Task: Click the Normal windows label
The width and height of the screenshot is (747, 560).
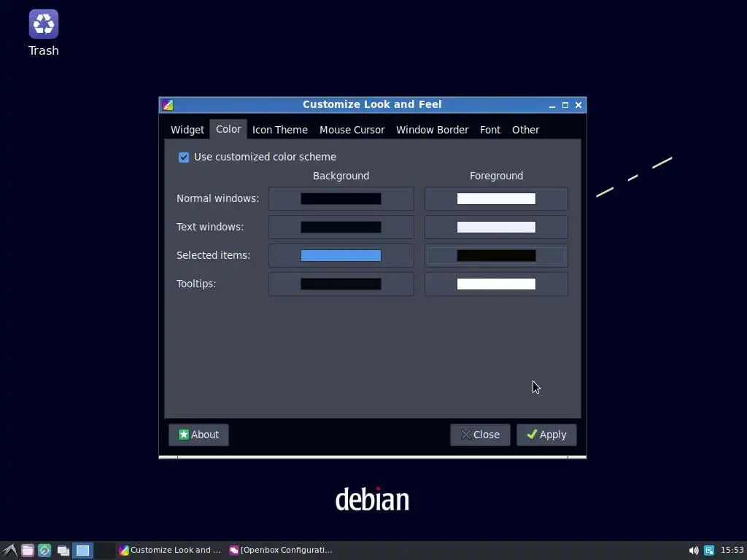Action: (x=217, y=198)
